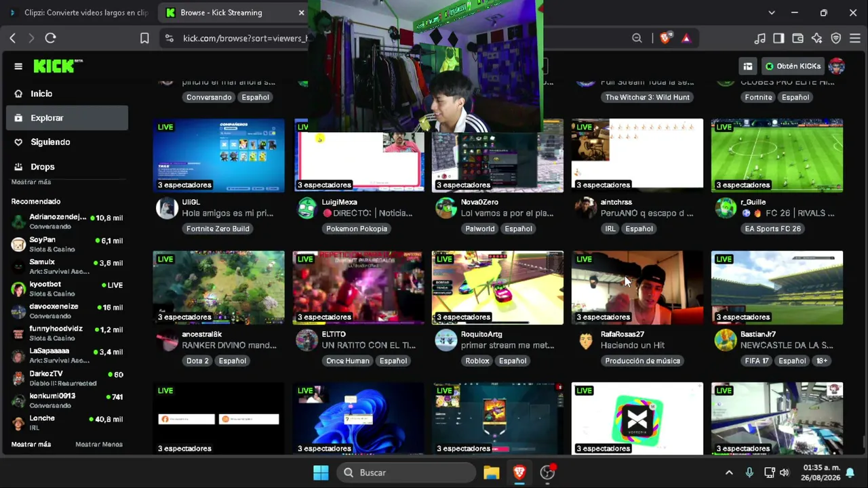Click the Kick logo
Screen dimensions: 868x488
(x=58, y=66)
